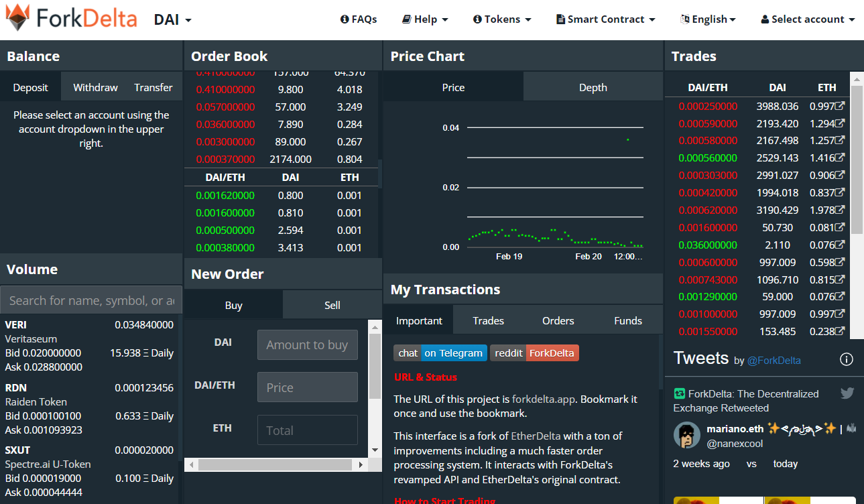Focus the Price input field
864x504 pixels.
coord(308,387)
